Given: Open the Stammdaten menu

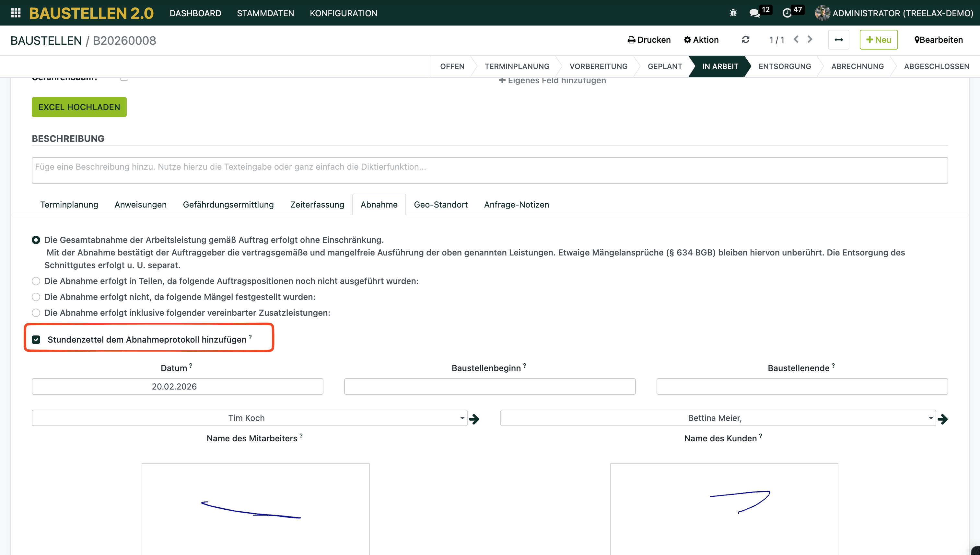Looking at the screenshot, I should tap(265, 13).
